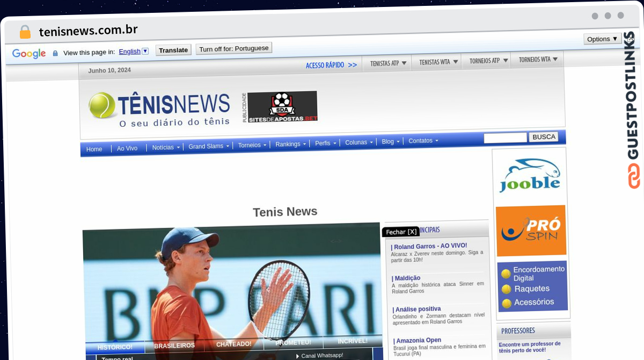The height and width of the screenshot is (360, 644).
Task: Expand the Tenistas ATP quick access menu
Action: [x=388, y=63]
